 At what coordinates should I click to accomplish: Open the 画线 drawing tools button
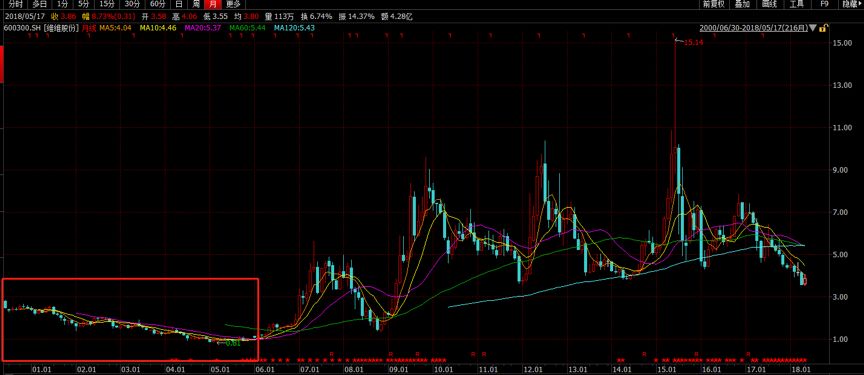click(769, 4)
